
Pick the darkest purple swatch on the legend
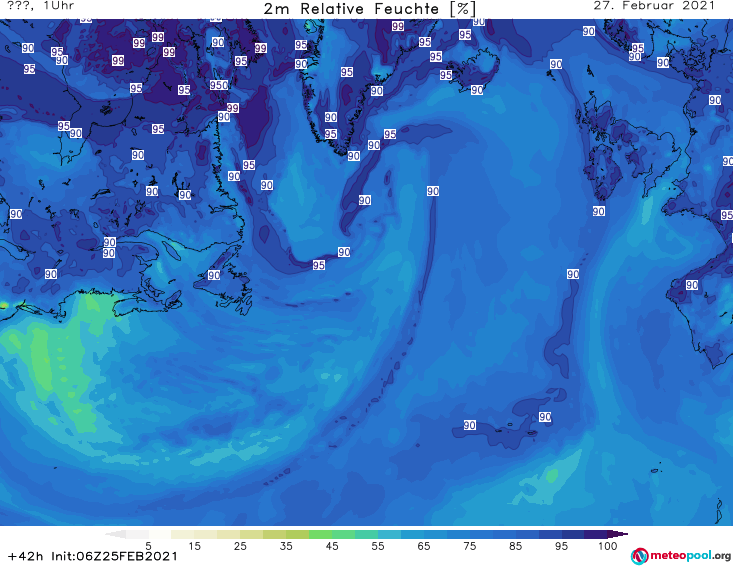point(618,534)
